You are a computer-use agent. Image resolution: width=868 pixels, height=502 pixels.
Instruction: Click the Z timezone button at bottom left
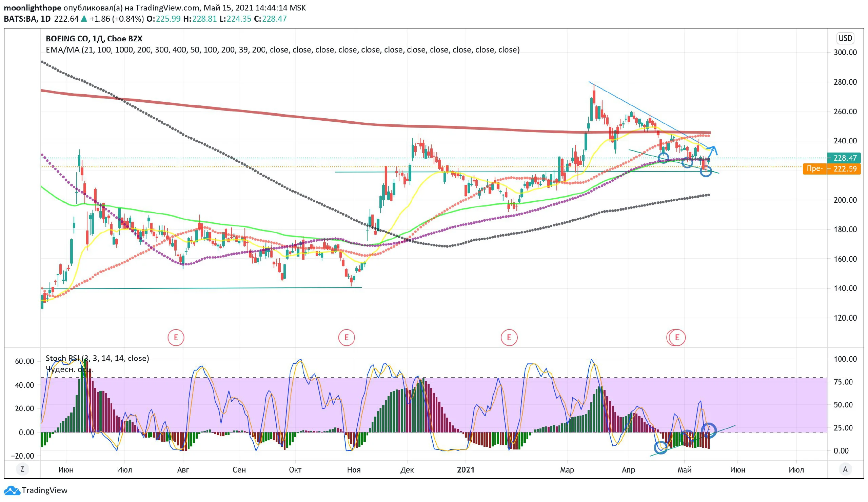[x=22, y=469]
